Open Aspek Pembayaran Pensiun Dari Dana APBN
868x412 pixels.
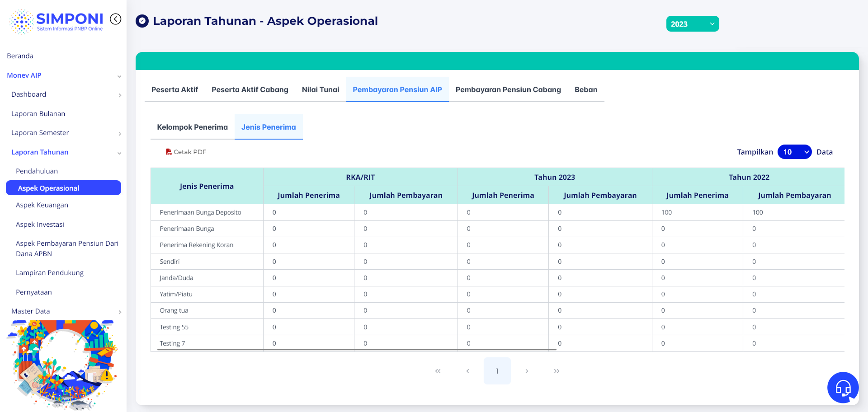pos(67,248)
